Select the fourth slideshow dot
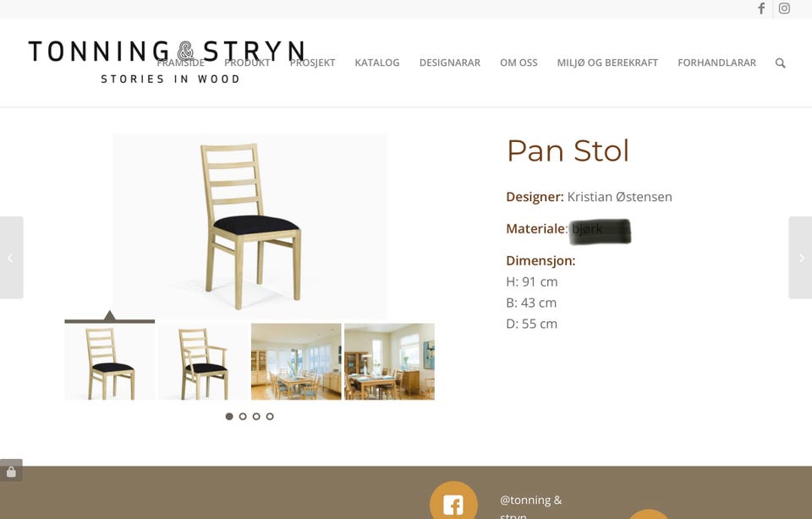This screenshot has width=812, height=519. click(270, 416)
